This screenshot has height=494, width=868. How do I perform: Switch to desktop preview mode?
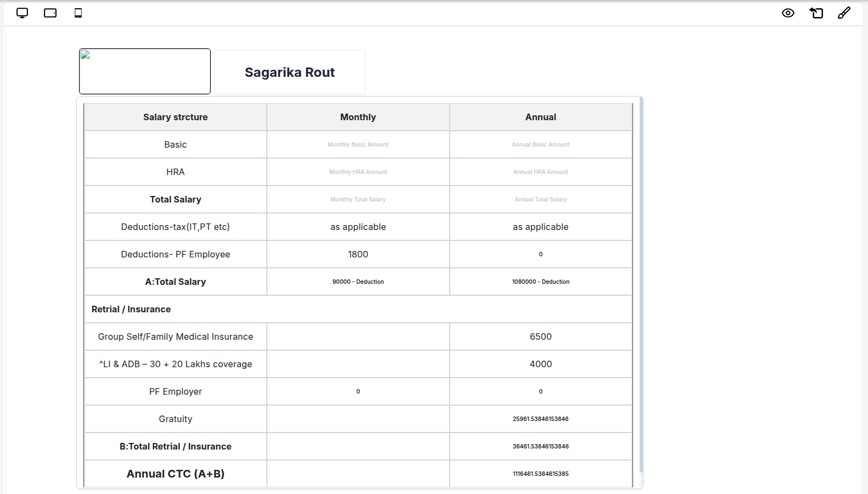pyautogui.click(x=22, y=13)
